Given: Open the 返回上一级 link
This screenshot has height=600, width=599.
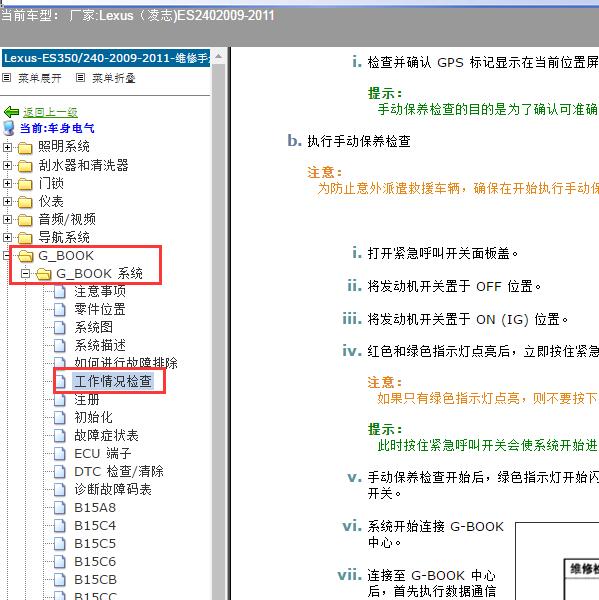Looking at the screenshot, I should 50,112.
